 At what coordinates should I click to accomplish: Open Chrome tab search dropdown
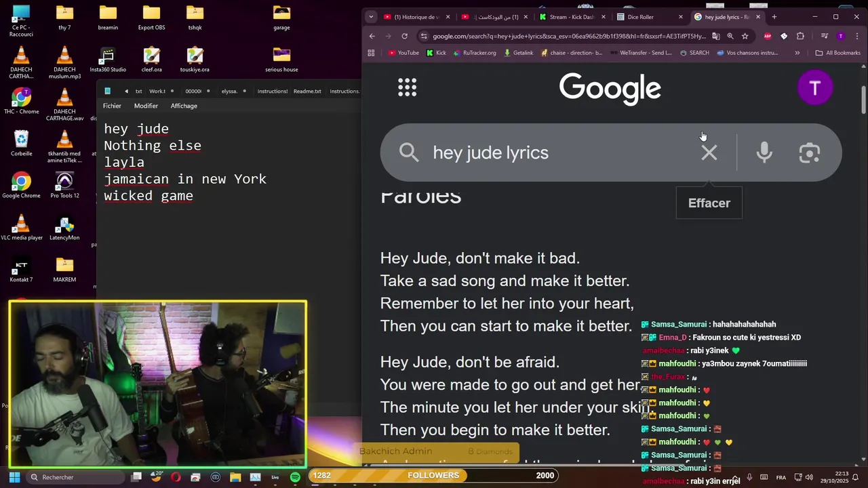click(x=371, y=17)
